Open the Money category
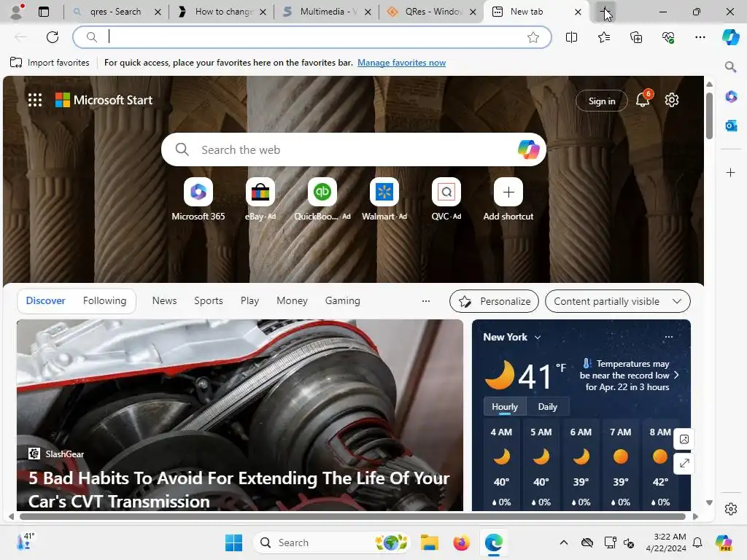Image resolution: width=747 pixels, height=560 pixels. point(292,300)
